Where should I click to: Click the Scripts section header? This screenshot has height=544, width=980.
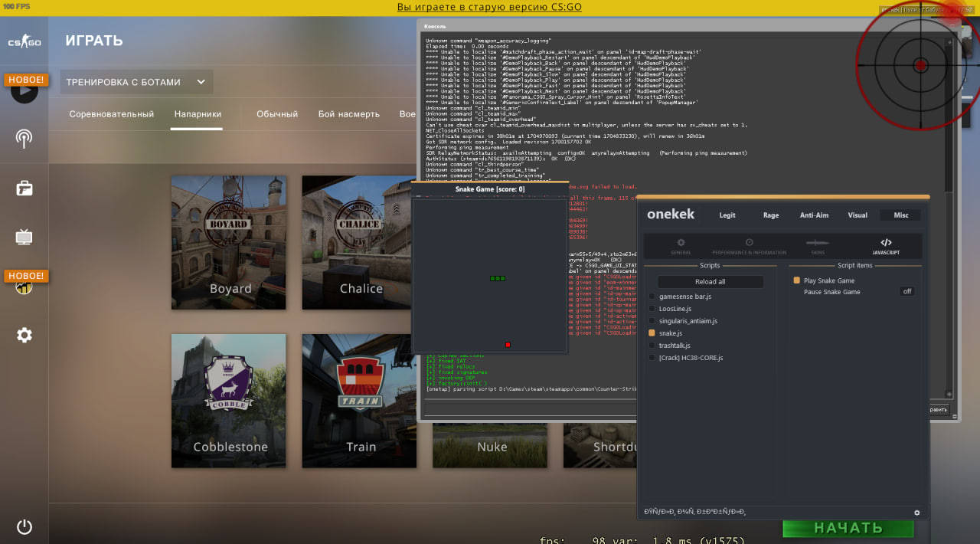(x=710, y=266)
